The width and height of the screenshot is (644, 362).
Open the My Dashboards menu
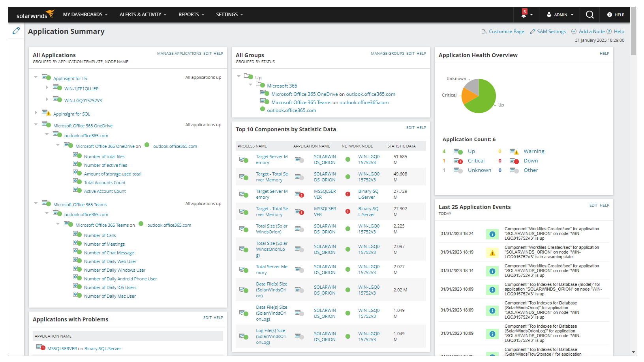[85, 15]
